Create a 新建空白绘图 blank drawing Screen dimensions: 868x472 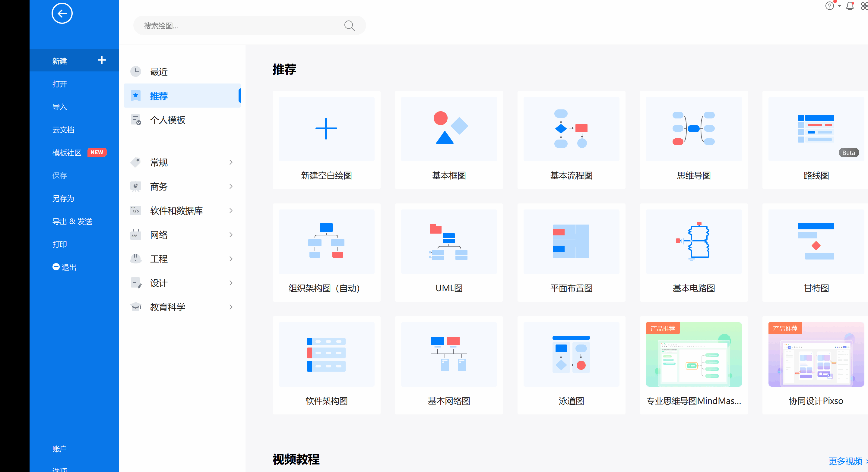[326, 140]
